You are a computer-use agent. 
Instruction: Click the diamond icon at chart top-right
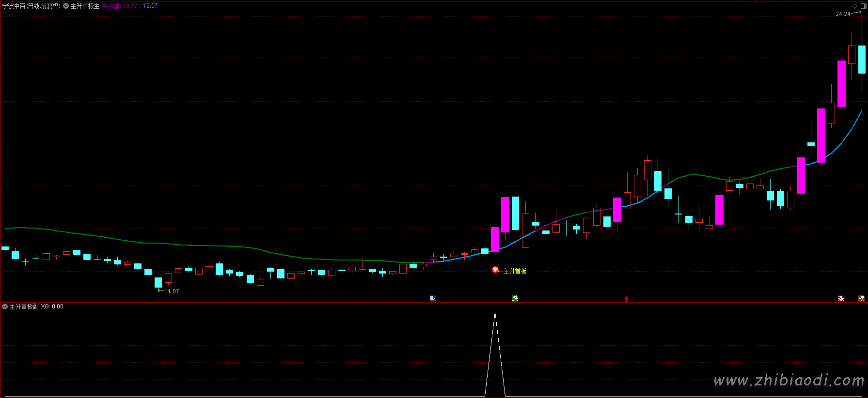pos(854,6)
